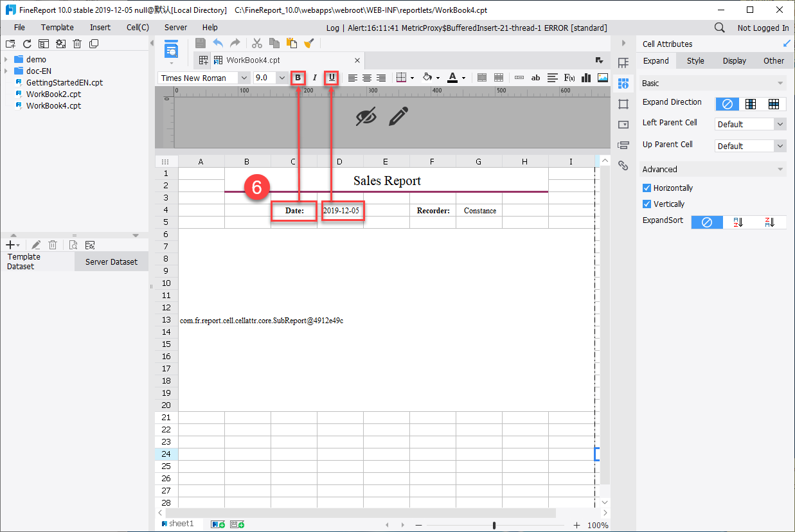Screen dimensions: 795x532
Task: Insert a chart using the chart icon
Action: point(585,77)
